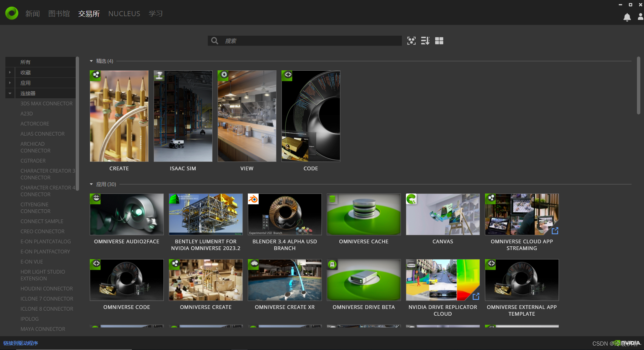The width and height of the screenshot is (644, 350).
Task: Click the Omniverse Code card badge icon
Action: pos(96,265)
